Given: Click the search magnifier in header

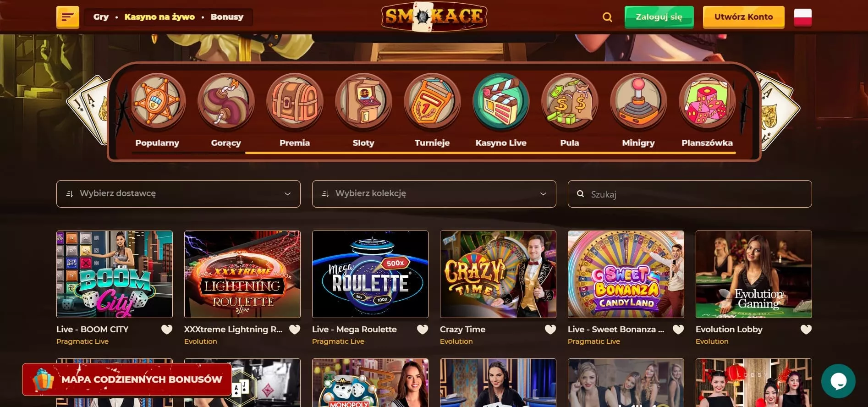Looking at the screenshot, I should [607, 17].
